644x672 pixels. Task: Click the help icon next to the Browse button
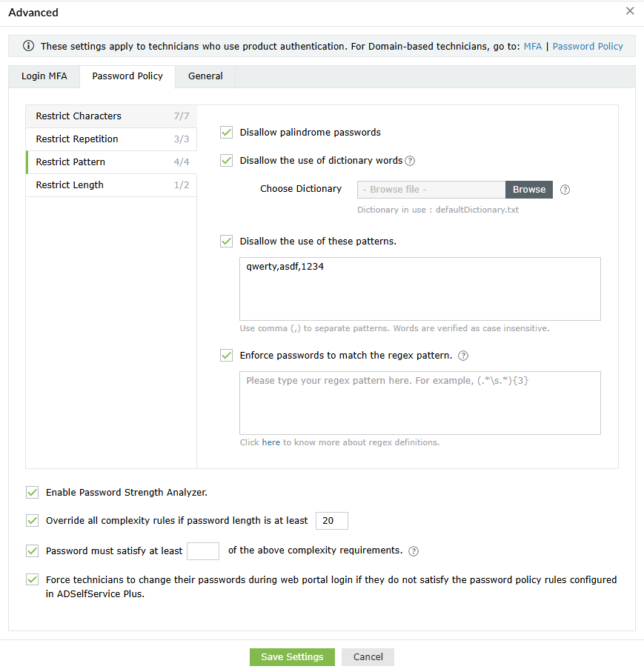(565, 190)
